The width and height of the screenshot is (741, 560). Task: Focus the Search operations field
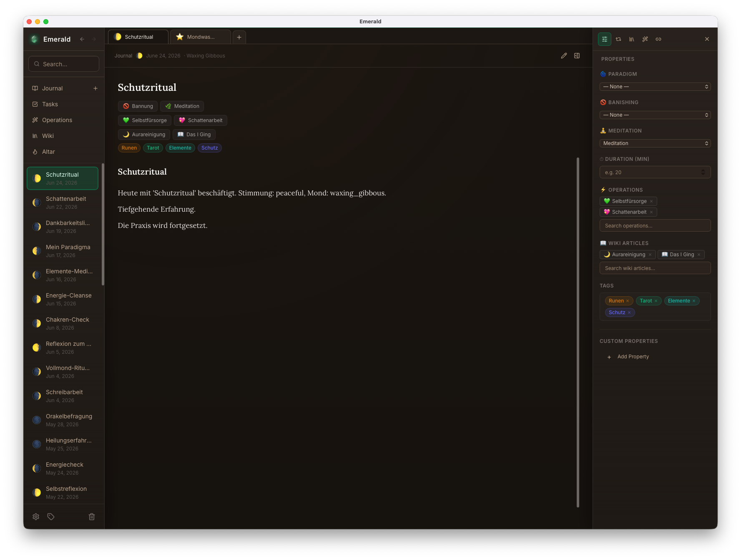[655, 226]
